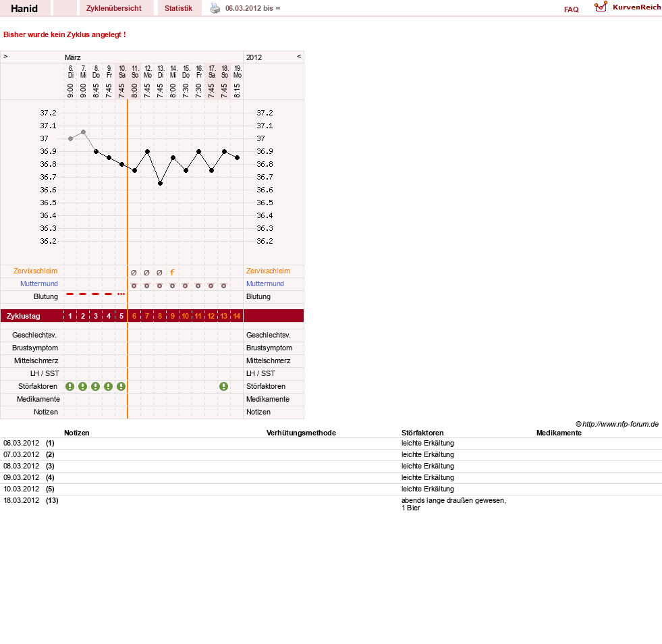Click Blutung mark on cycle day 3
662x644 pixels.
(96, 294)
